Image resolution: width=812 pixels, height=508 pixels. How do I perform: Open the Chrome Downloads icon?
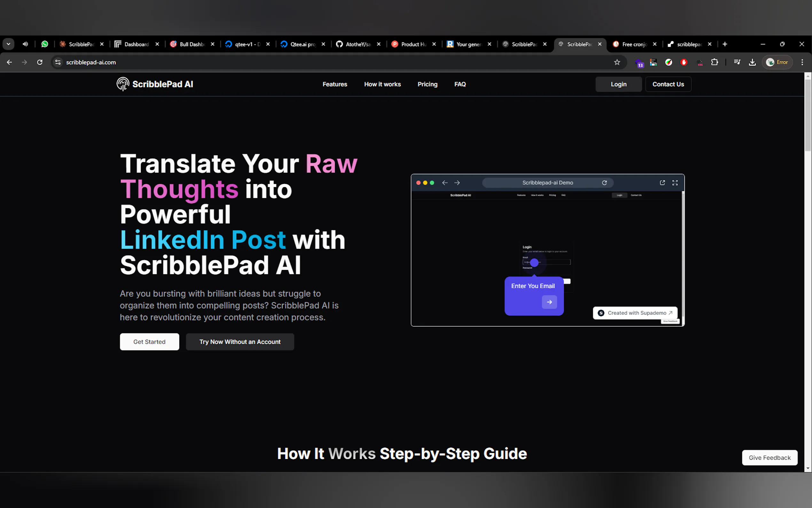point(752,62)
